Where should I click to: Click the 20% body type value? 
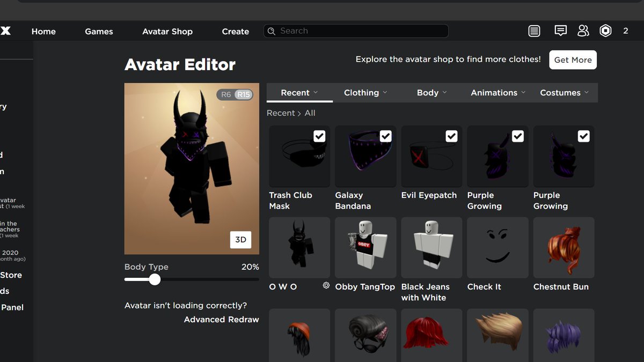pyautogui.click(x=250, y=267)
